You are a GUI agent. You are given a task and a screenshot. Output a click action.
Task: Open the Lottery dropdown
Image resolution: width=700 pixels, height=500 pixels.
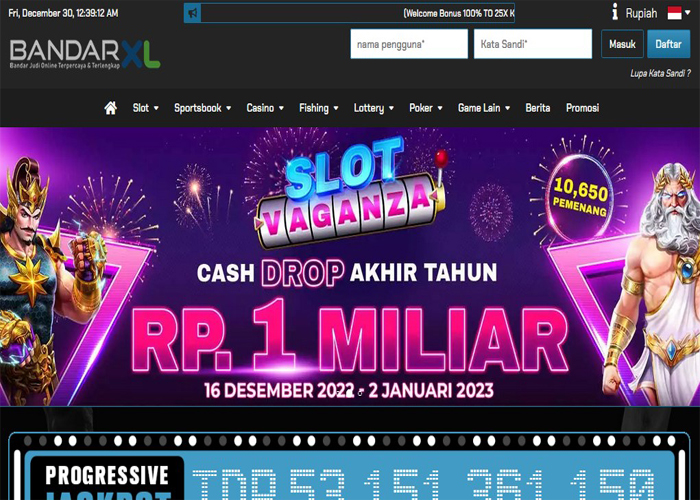[x=373, y=108]
